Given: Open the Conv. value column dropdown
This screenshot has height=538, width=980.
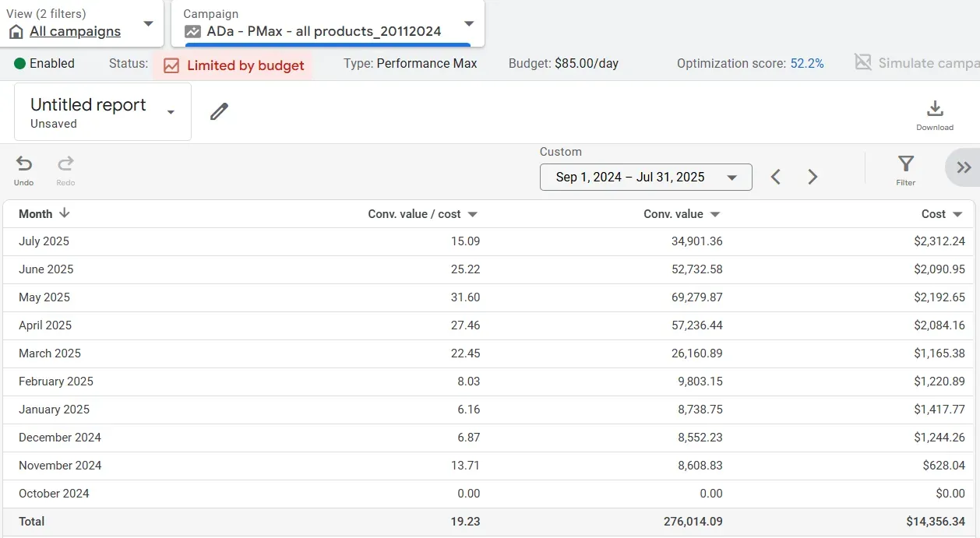Looking at the screenshot, I should 715,214.
